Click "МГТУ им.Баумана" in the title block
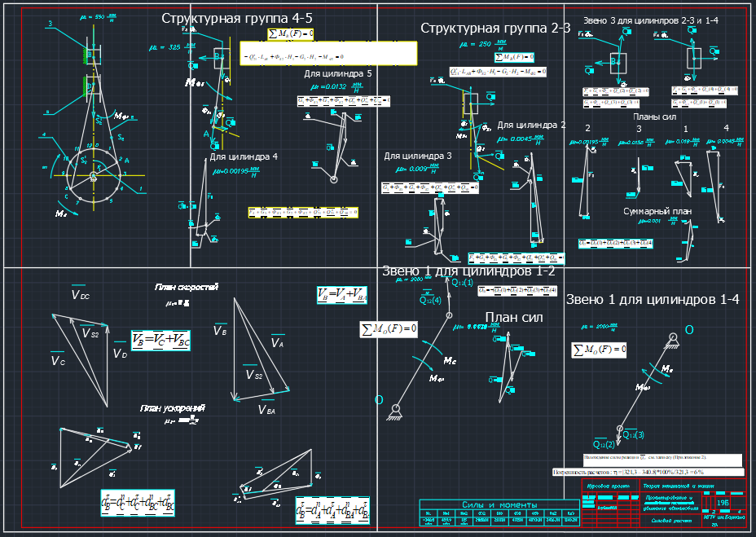This screenshot has width=756, height=537. (724, 517)
